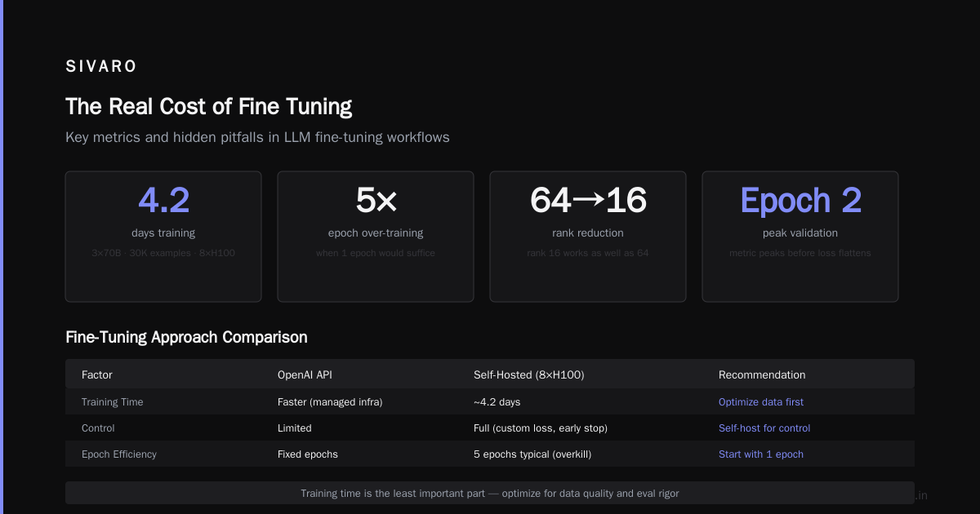Click the 'days training' label
Screen dimensions: 980x514
click(163, 233)
